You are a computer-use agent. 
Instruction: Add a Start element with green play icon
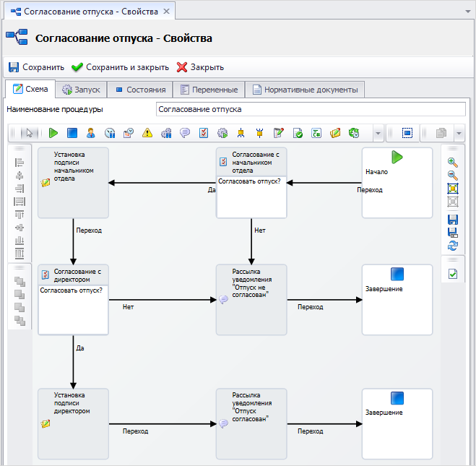pos(53,133)
